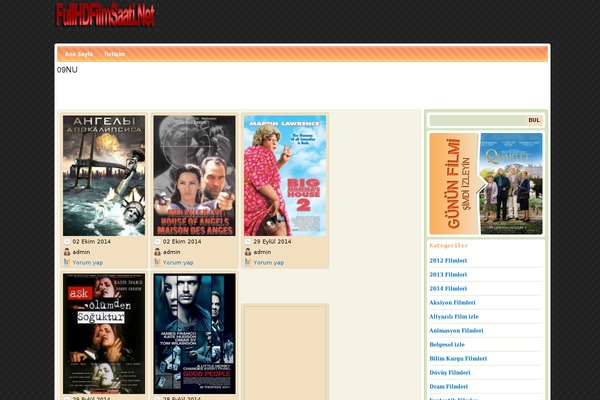Screen dimensions: 600x400
Task: Open the Good People movie poster
Action: tap(194, 333)
